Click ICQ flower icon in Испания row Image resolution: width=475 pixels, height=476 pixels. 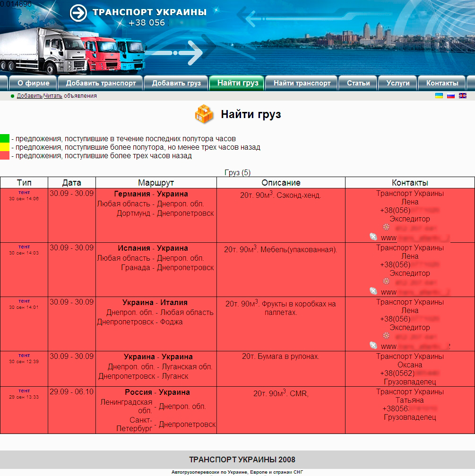click(x=386, y=281)
